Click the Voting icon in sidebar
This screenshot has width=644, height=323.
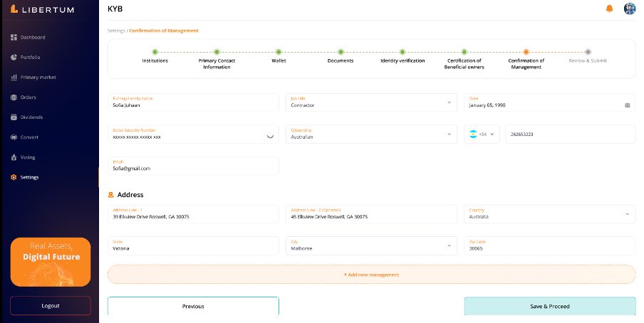14,157
